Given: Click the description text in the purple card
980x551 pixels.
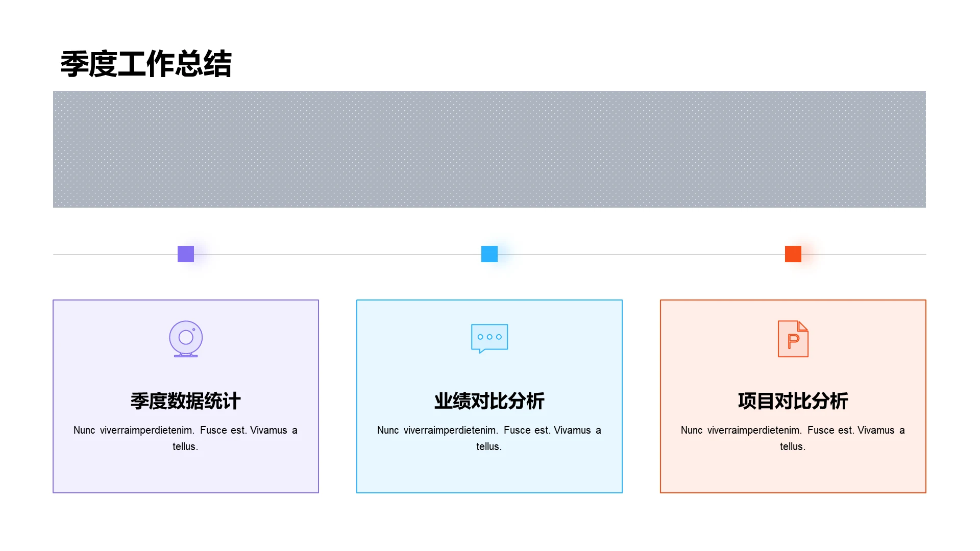Looking at the screenshot, I should click(x=186, y=438).
